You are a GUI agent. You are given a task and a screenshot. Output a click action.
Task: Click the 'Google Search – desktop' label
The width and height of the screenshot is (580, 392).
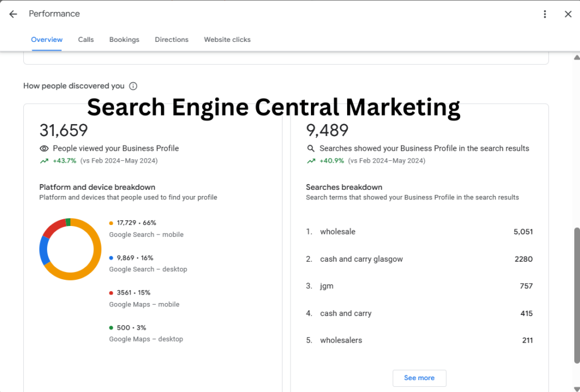[x=148, y=269]
